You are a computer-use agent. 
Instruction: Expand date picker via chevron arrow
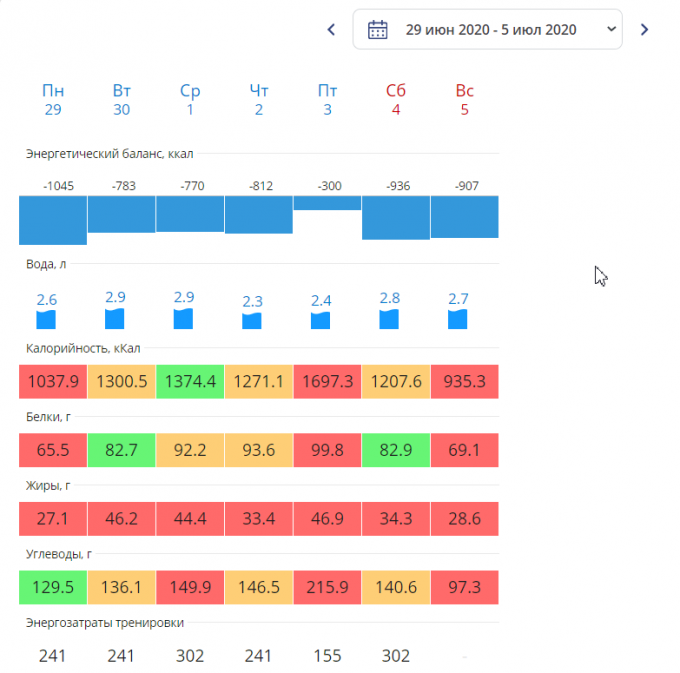coord(611,29)
